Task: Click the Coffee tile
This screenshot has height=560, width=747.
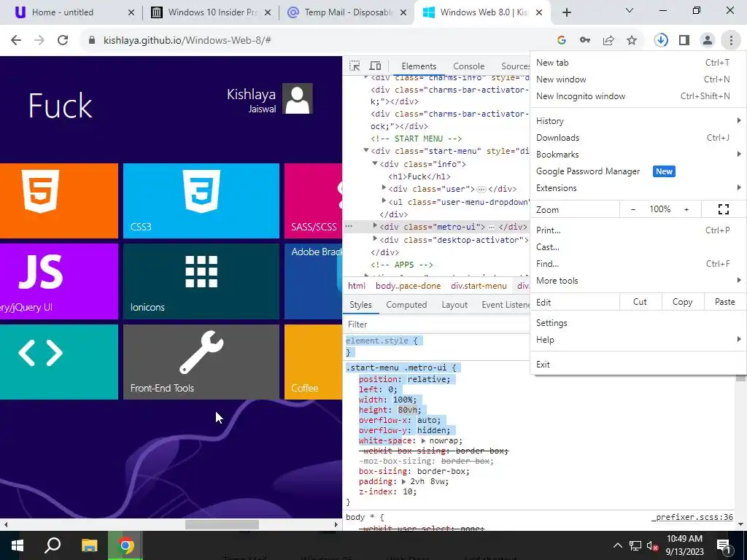Action: coord(313,362)
